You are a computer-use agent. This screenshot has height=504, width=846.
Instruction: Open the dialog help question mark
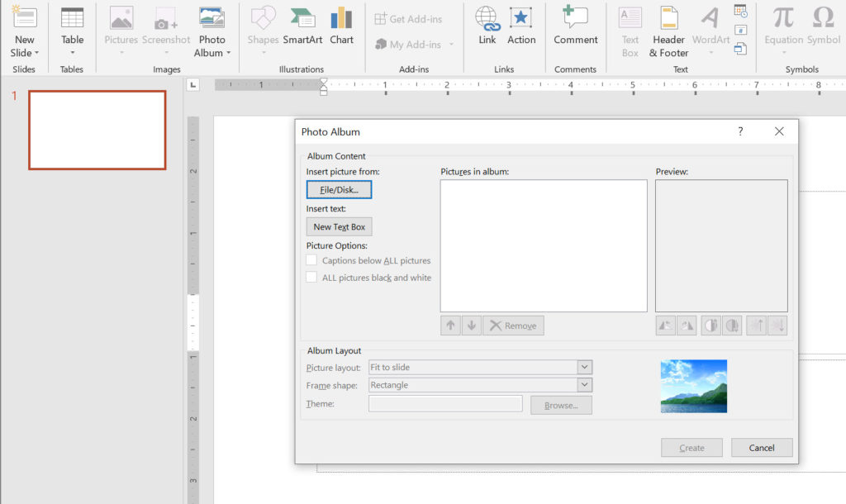click(x=740, y=131)
